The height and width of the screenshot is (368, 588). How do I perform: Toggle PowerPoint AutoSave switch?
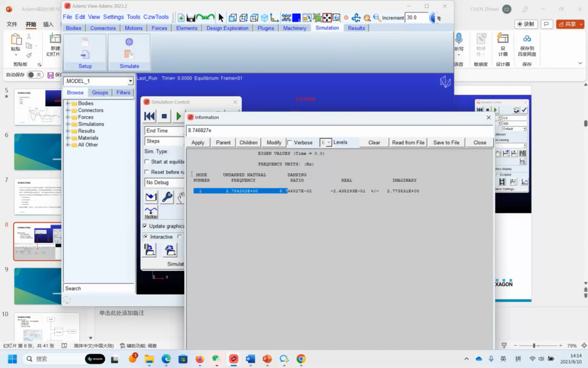coord(35,75)
